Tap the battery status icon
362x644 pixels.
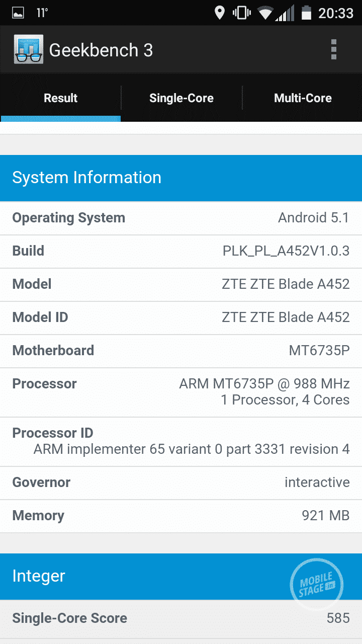306,13
